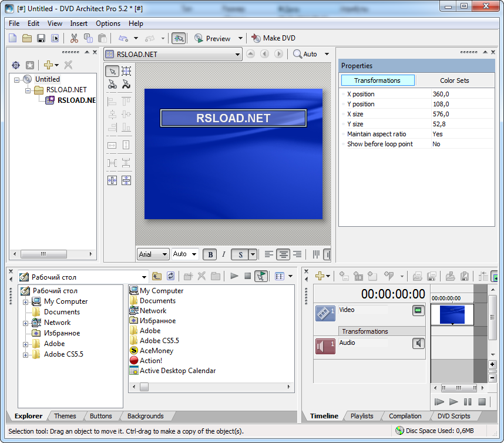Click the Preview button
The height and width of the screenshot is (443, 504).
213,38
